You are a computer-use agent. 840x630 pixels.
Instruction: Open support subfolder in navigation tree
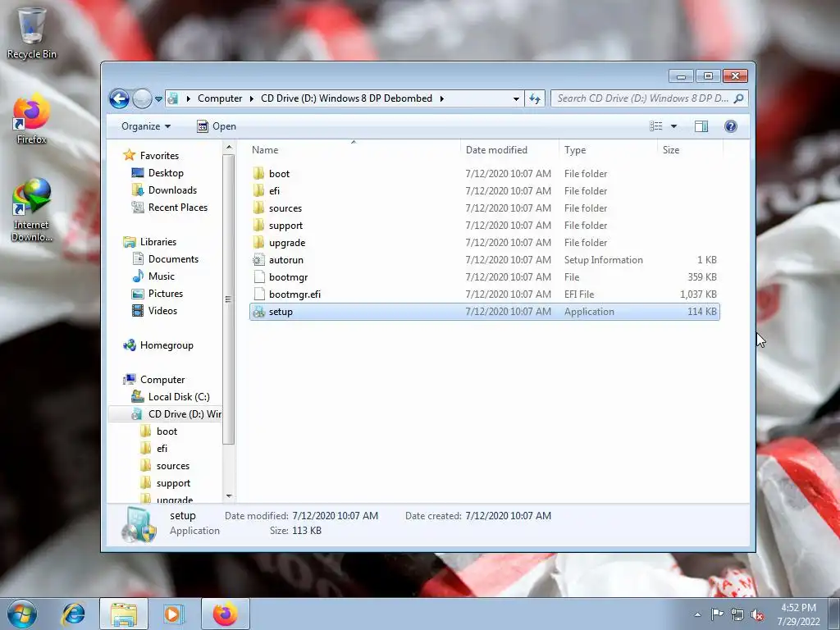(x=166, y=483)
